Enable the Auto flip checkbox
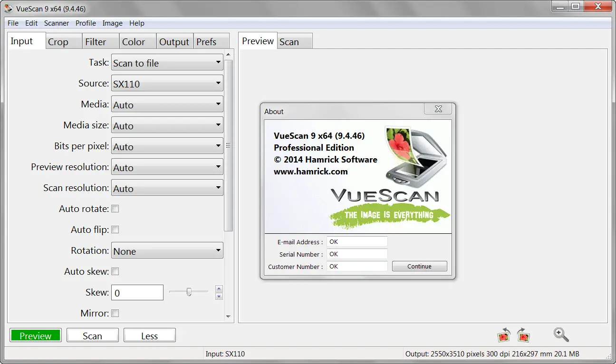This screenshot has height=364, width=616. click(x=115, y=230)
